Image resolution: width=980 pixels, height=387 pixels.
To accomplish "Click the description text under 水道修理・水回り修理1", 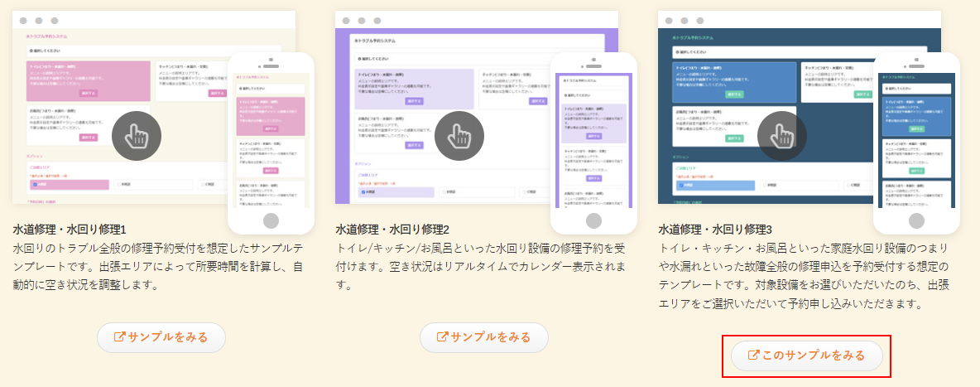I will click(x=157, y=266).
